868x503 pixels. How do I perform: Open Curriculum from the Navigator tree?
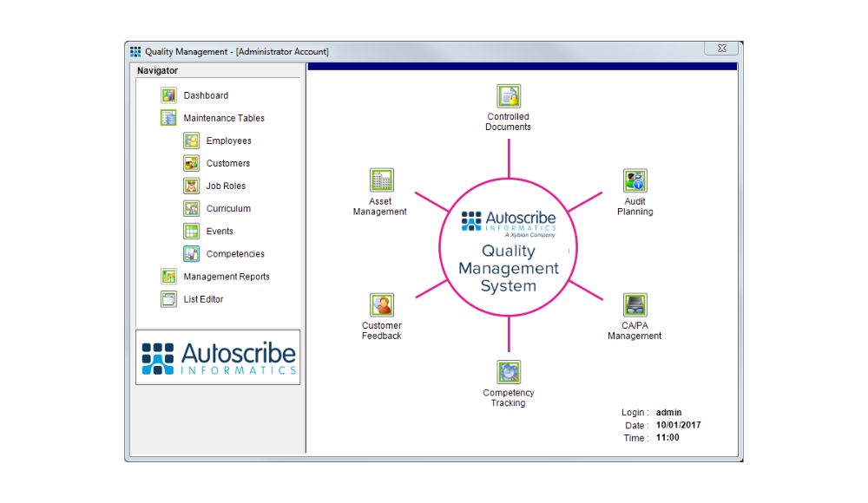click(x=228, y=209)
